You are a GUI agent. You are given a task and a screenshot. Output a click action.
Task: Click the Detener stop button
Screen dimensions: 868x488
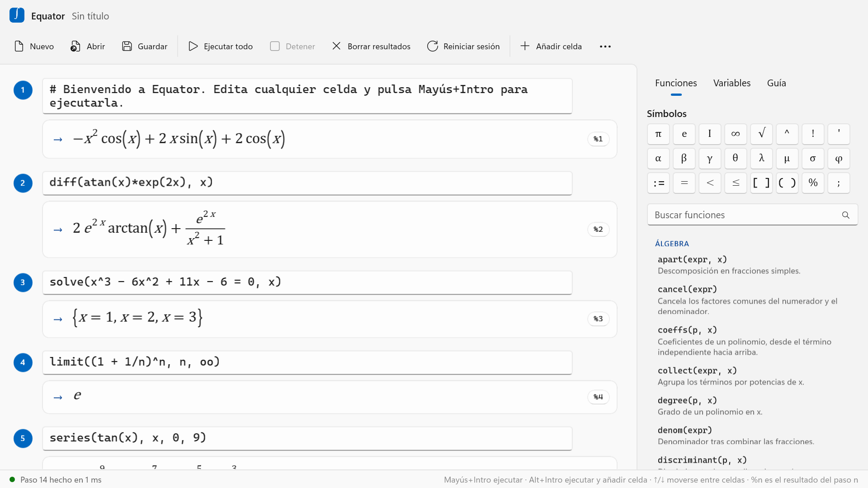coord(292,47)
